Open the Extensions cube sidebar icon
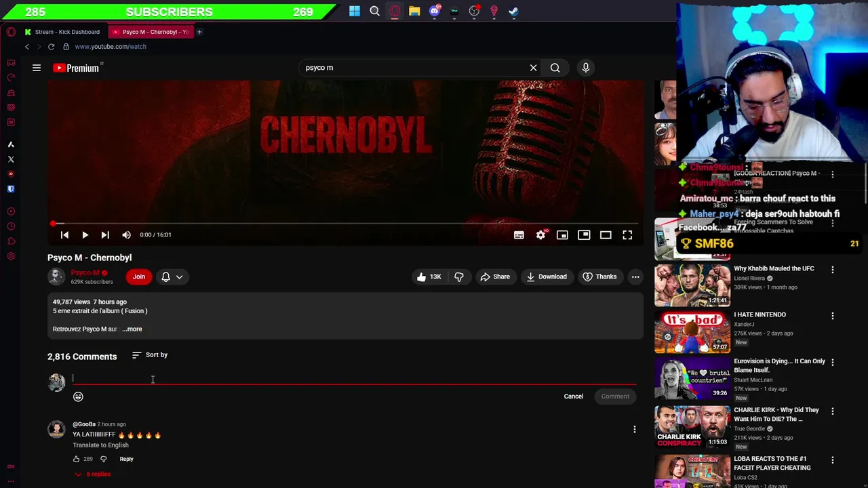The height and width of the screenshot is (488, 868). [x=11, y=241]
